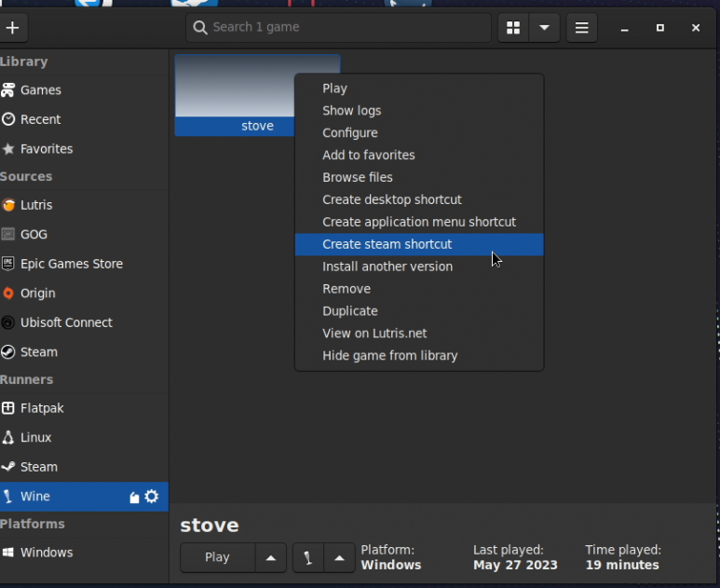
Task: Expand the arrow next to Play button
Action: tap(271, 557)
